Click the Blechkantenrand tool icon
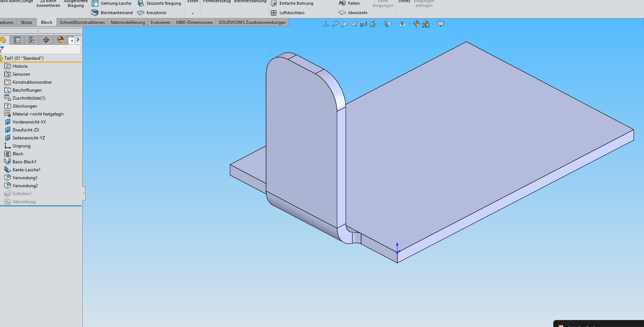Viewport: 644px width, 327px height. tap(95, 13)
